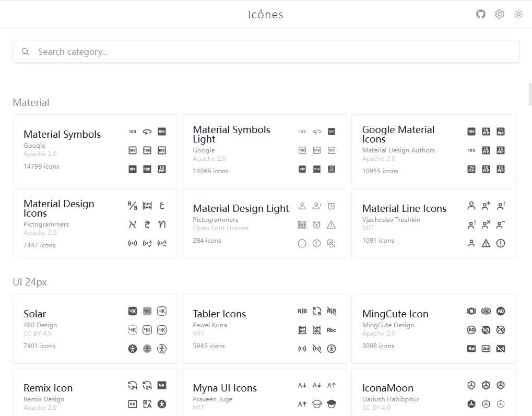Open the Solar icon set
This screenshot has height=416, width=532.
point(35,314)
